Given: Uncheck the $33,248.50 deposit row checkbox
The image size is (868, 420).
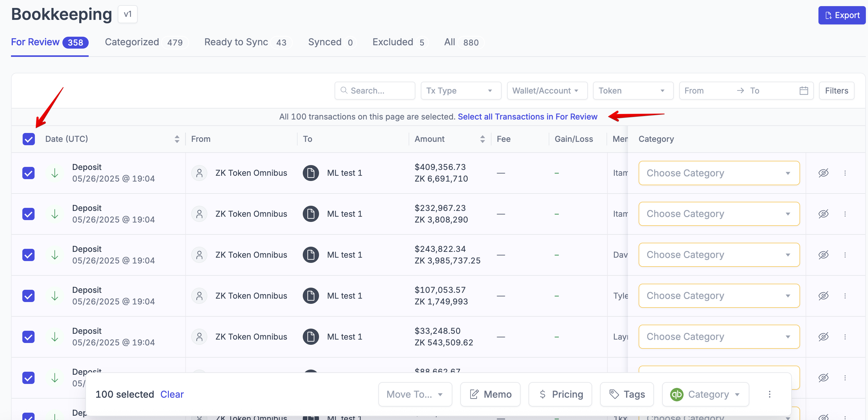Looking at the screenshot, I should coord(29,337).
